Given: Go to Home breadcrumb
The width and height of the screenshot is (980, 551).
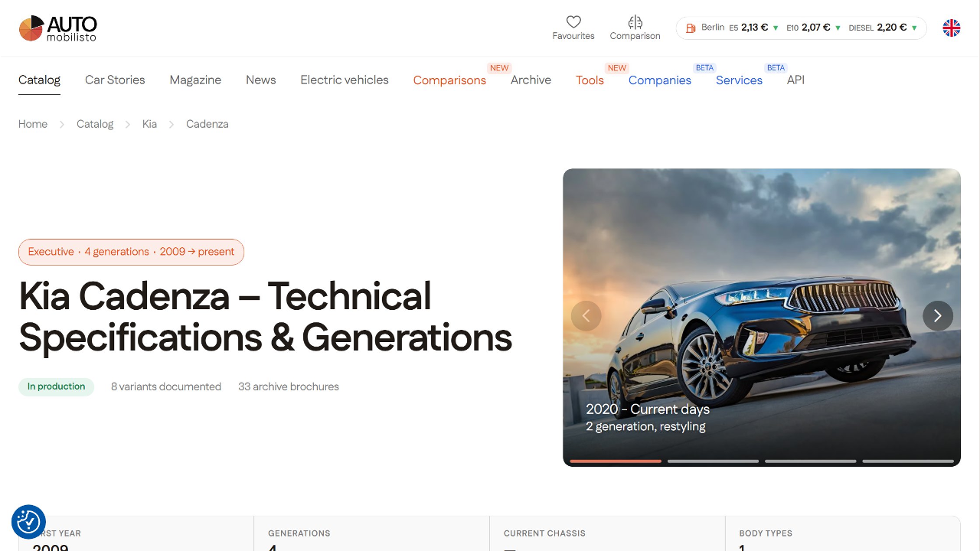Looking at the screenshot, I should pyautogui.click(x=33, y=124).
